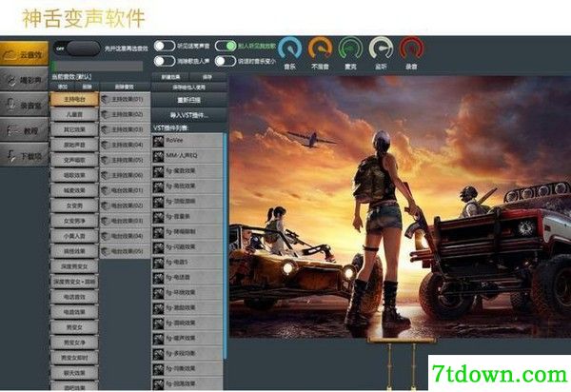Click the 导入VST插件... import button
This screenshot has height=392, width=571.
tap(189, 115)
